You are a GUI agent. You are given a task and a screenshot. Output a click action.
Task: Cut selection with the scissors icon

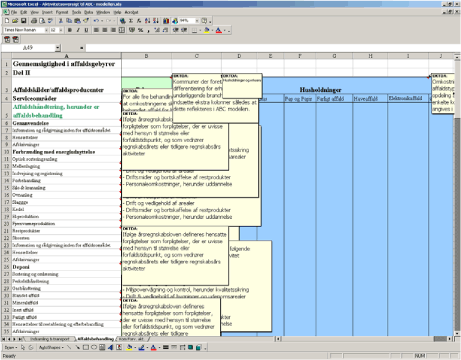[x=61, y=21]
